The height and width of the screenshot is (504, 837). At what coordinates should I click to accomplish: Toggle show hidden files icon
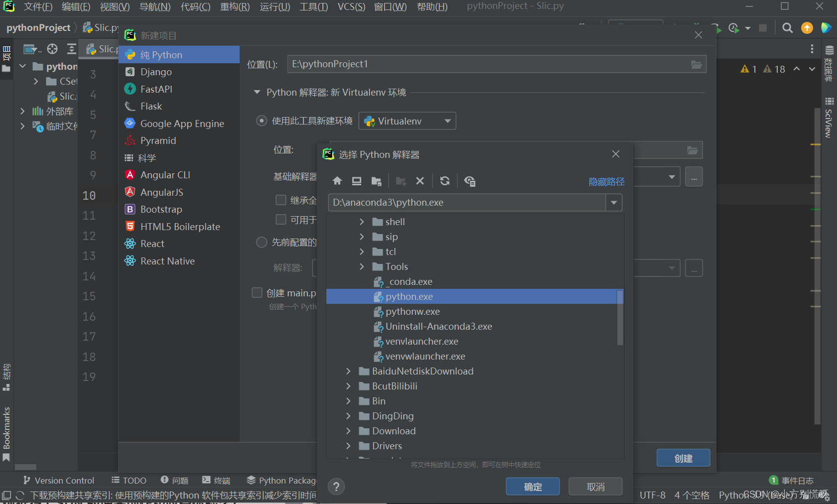pyautogui.click(x=470, y=181)
